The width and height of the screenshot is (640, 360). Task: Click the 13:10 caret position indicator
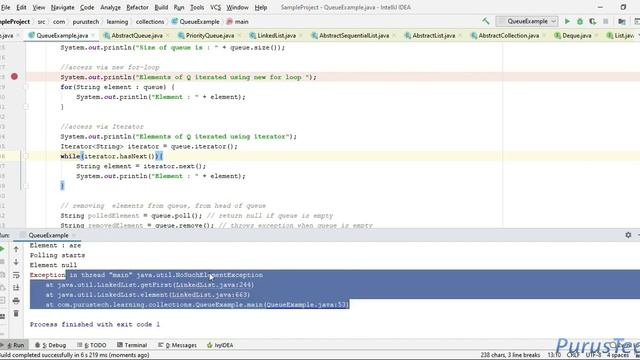pyautogui.click(x=554, y=355)
